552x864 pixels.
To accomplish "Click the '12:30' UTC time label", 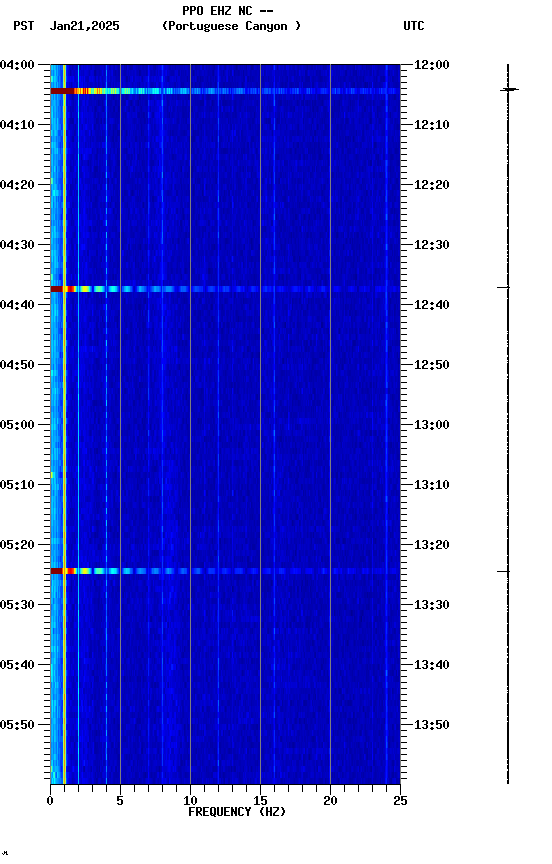I will click(x=432, y=245).
